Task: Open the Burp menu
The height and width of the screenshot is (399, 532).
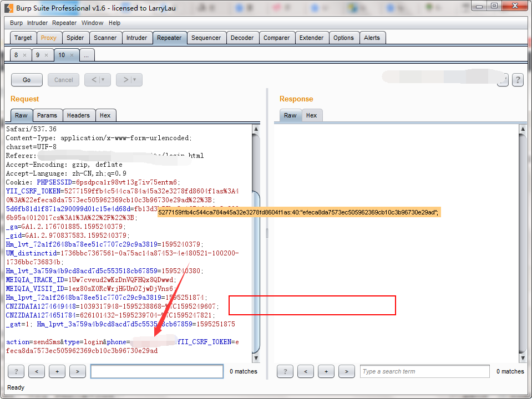Action: pos(16,23)
